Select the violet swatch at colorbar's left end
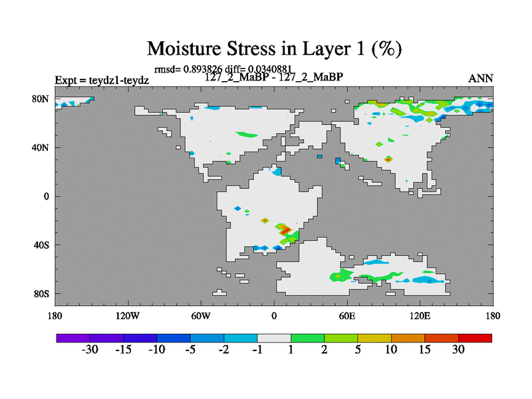 [x=72, y=338]
